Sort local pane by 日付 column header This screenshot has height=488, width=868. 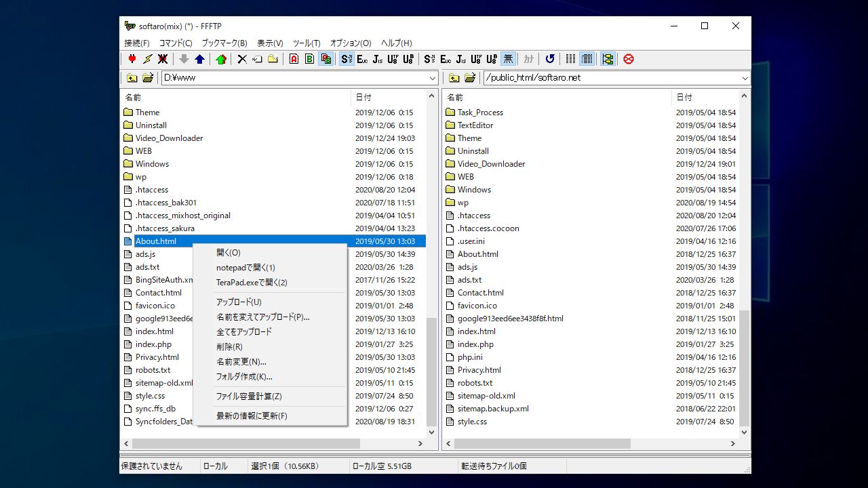pyautogui.click(x=389, y=98)
